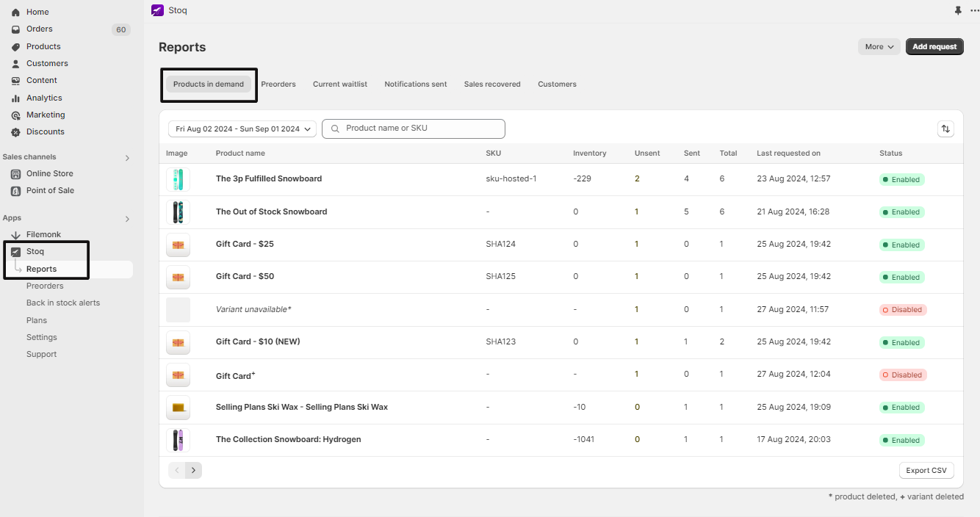Click product name The Out of Stock Snowboard
980x517 pixels.
(271, 212)
